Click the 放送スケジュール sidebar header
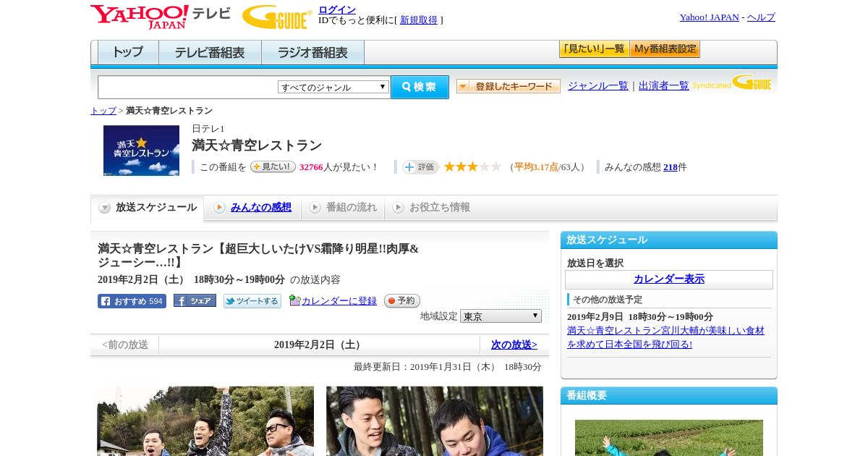The width and height of the screenshot is (868, 456). 669,240
